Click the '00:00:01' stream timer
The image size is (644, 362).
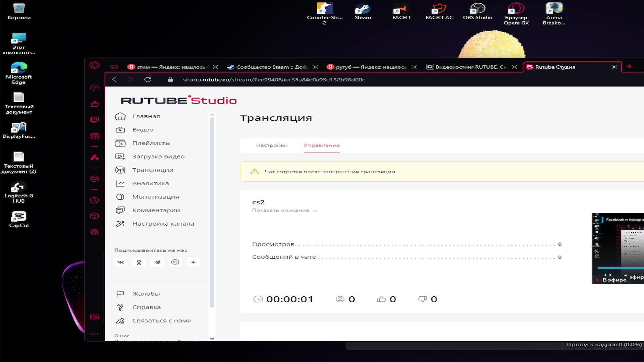(x=289, y=299)
